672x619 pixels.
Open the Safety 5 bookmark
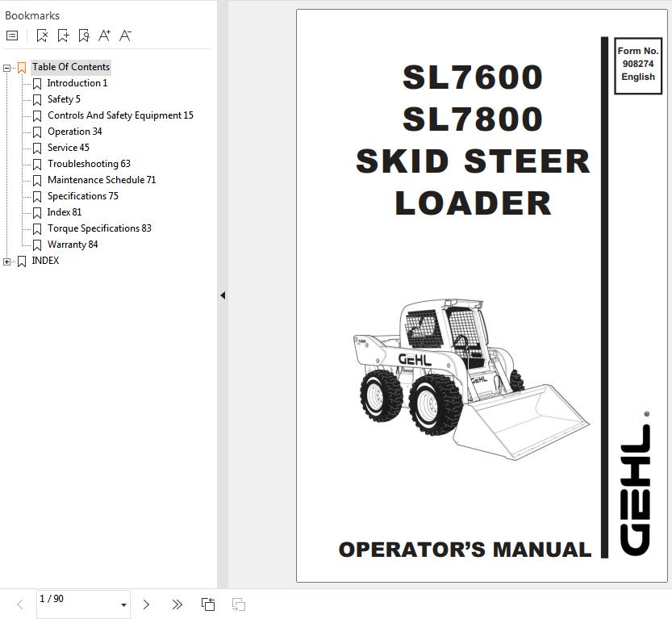click(x=64, y=99)
